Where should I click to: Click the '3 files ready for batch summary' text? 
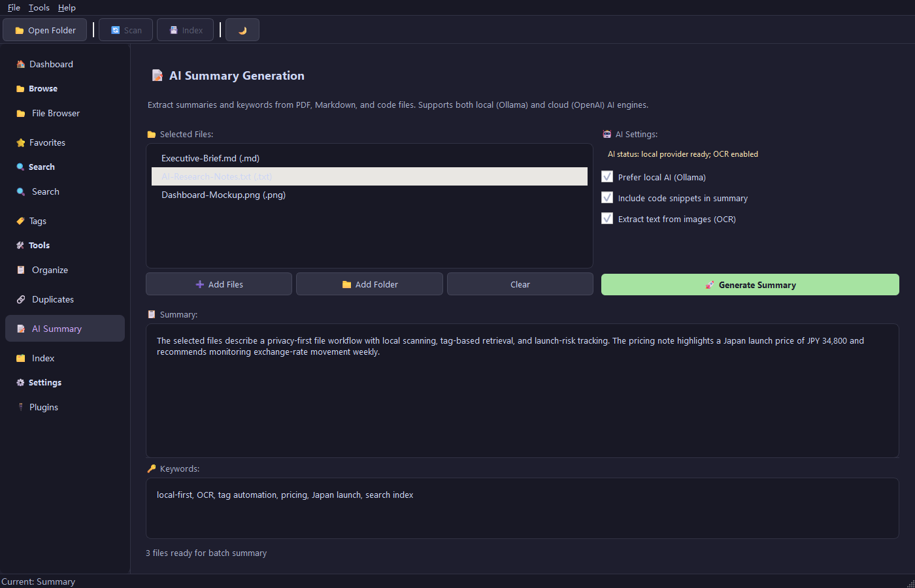coord(207,553)
